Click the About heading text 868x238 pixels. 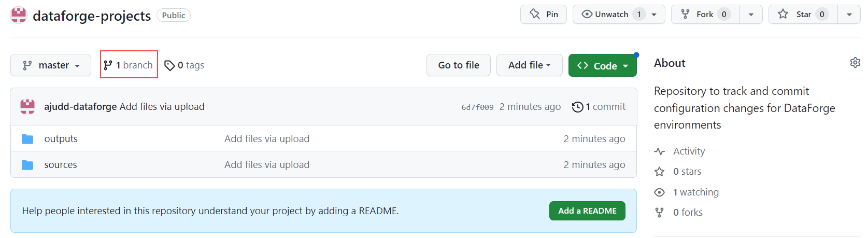[x=670, y=63]
